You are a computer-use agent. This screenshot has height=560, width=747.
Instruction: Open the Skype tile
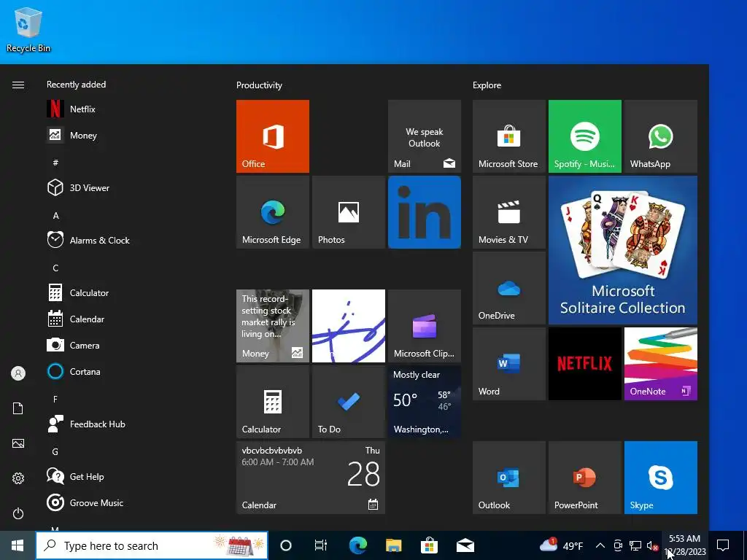pos(661,477)
